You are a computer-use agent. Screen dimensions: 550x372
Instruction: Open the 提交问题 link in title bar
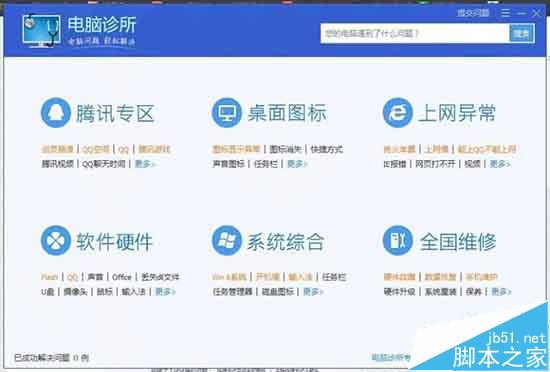click(x=473, y=13)
